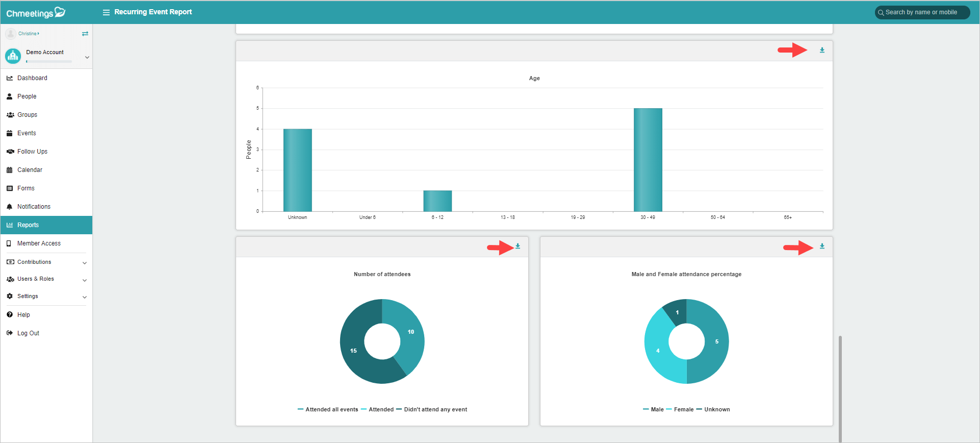
Task: Open the Help link
Action: pos(46,315)
